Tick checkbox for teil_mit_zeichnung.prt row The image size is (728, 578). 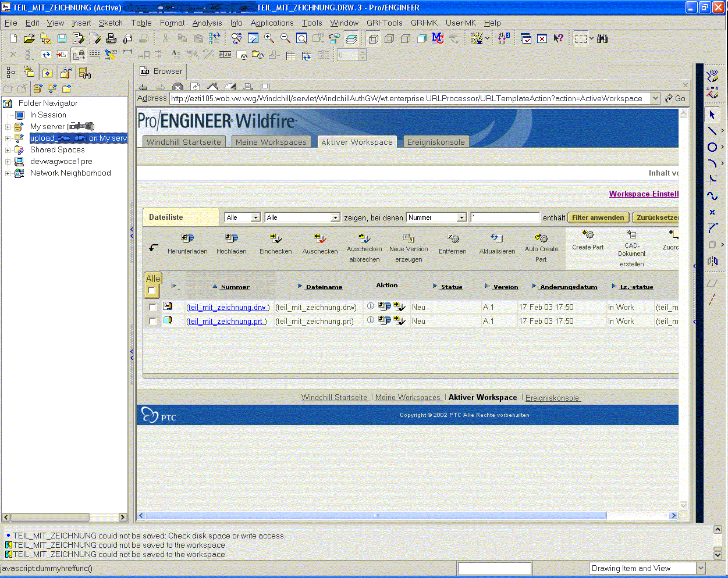click(x=152, y=321)
